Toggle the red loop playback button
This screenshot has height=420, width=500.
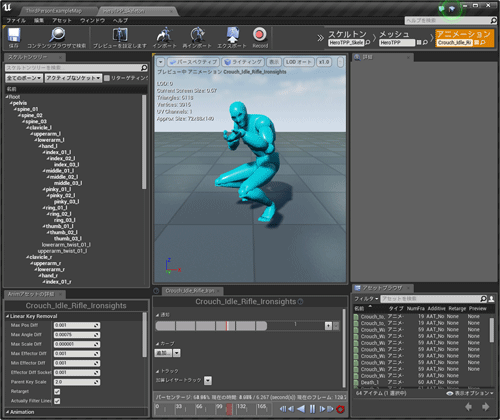[340, 409]
